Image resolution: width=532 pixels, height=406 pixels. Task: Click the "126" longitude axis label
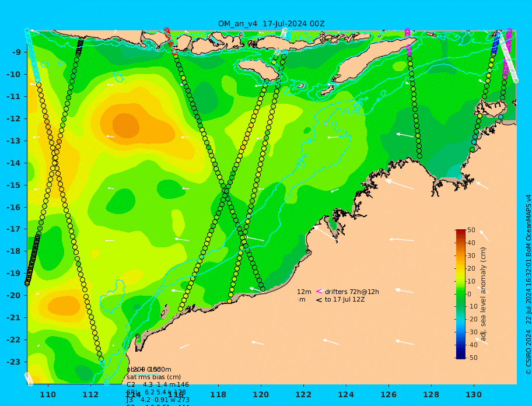pyautogui.click(x=388, y=394)
